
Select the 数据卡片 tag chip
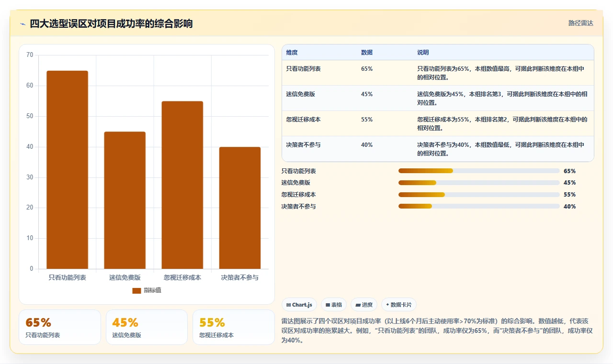pos(398,305)
